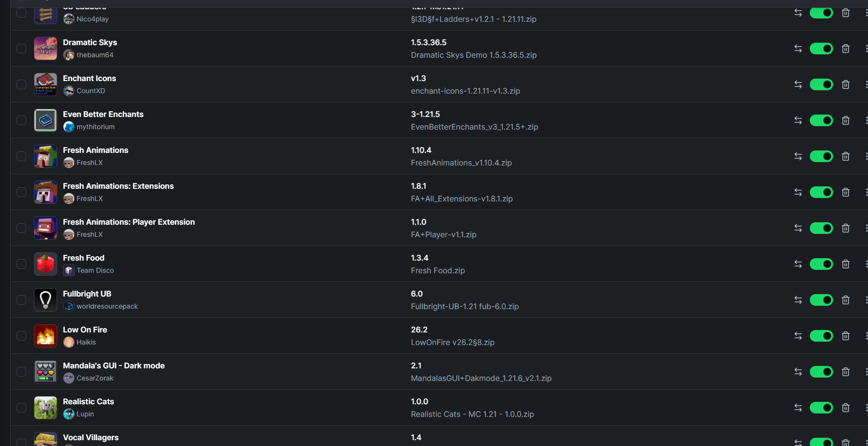Click the swap arrows for Realistic Cats
Image resolution: width=868 pixels, height=446 pixels.
point(798,408)
